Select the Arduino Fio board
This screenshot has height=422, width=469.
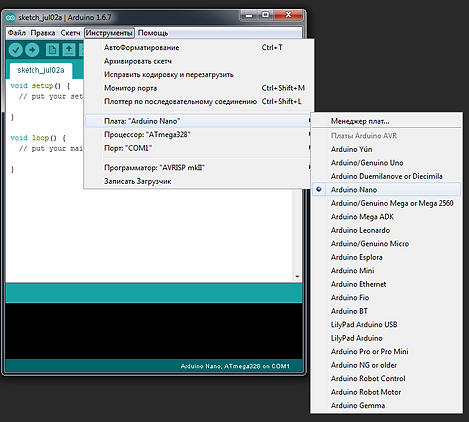pyautogui.click(x=386, y=297)
